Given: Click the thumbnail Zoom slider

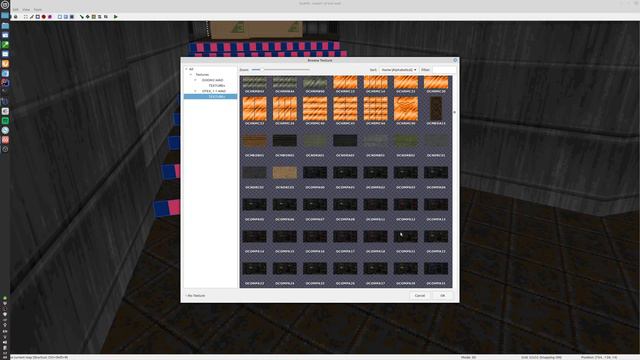Looking at the screenshot, I should point(280,70).
